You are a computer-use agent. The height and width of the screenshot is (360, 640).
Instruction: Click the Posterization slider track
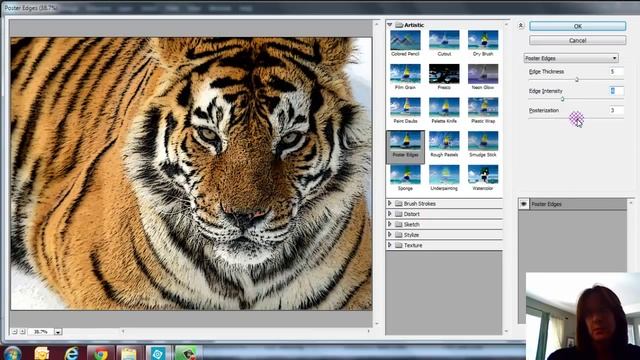pos(576,118)
